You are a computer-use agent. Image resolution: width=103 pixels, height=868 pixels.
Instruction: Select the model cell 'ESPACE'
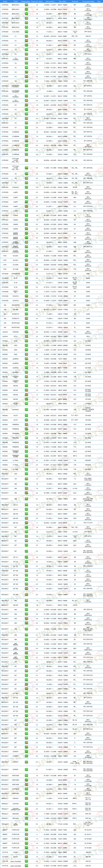pyautogui.click(x=16, y=798)
